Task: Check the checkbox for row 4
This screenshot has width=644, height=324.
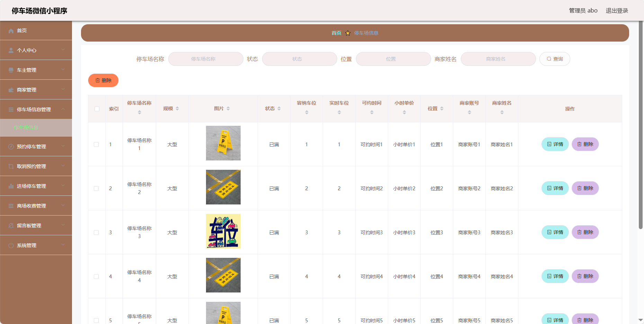Action: 96,277
